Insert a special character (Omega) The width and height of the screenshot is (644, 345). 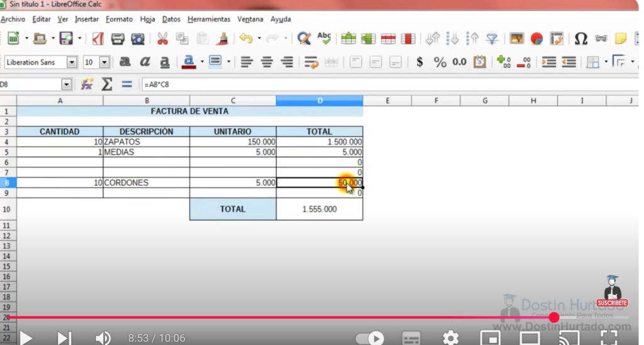tap(580, 38)
